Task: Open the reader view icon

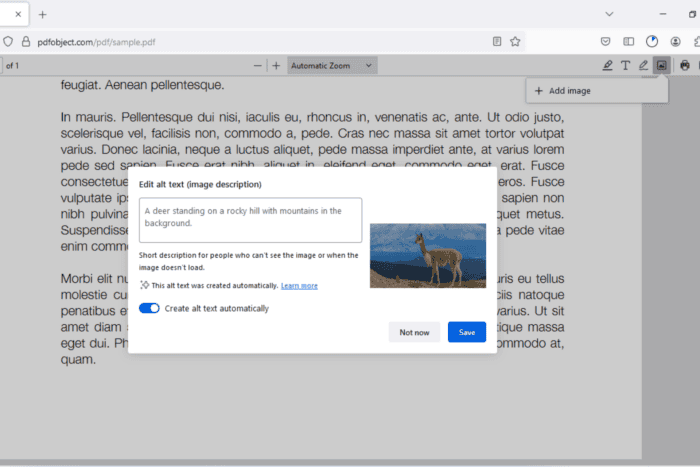Action: tap(497, 42)
